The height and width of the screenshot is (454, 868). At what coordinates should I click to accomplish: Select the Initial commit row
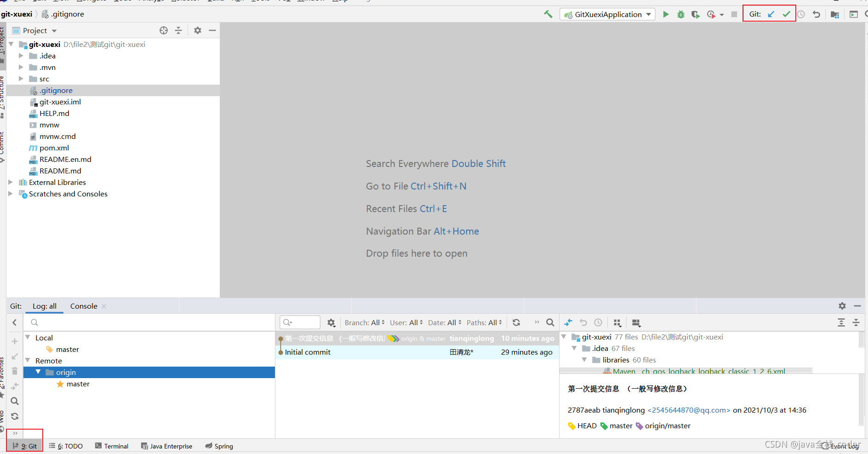coord(417,352)
